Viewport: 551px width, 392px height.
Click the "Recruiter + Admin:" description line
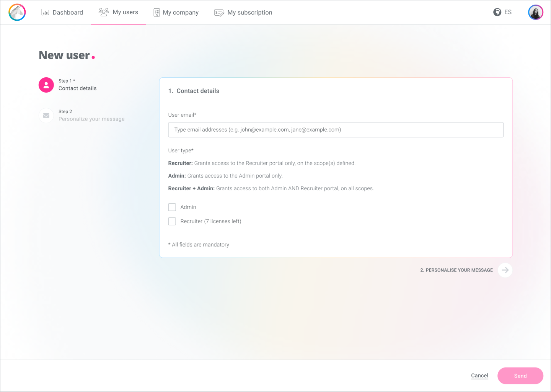point(271,188)
